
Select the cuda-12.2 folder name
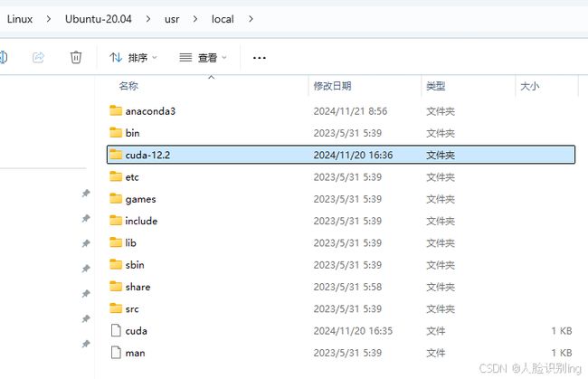[x=147, y=156]
